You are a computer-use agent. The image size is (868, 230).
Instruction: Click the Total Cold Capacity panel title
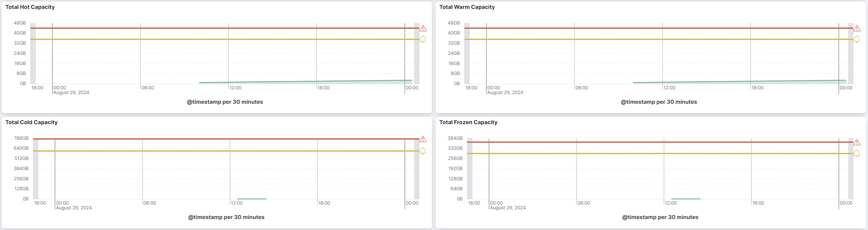(31, 122)
